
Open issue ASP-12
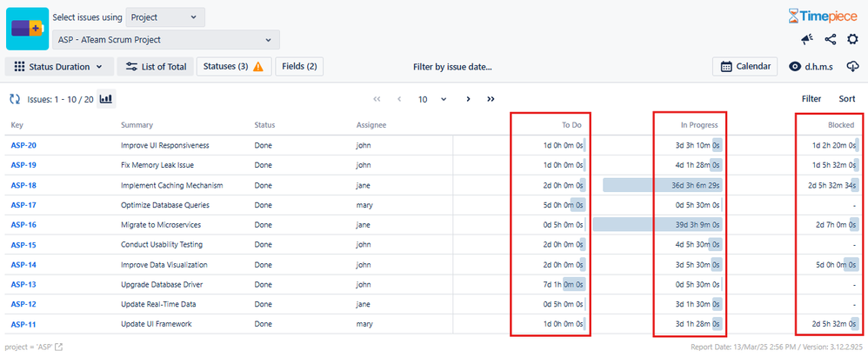click(x=23, y=304)
